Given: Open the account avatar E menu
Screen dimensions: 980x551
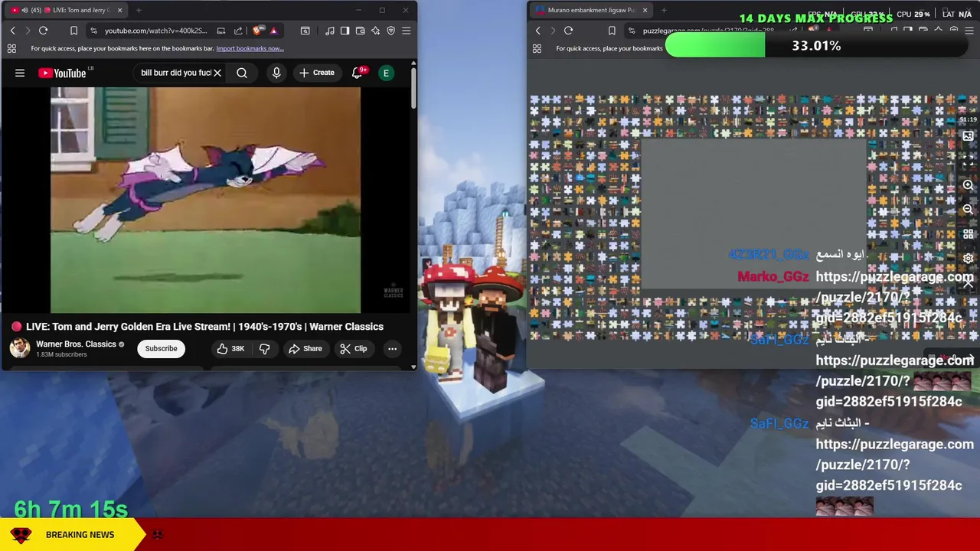Looking at the screenshot, I should coord(386,73).
